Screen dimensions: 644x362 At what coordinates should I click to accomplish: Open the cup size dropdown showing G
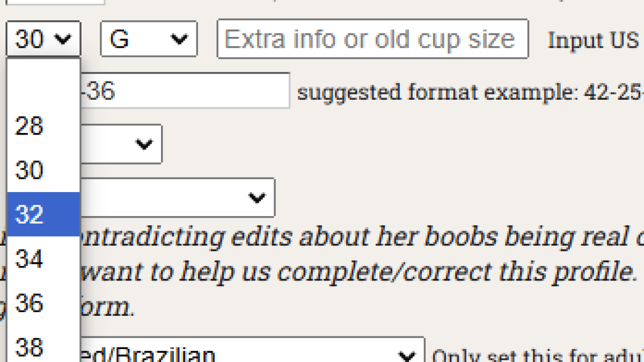coord(149,39)
